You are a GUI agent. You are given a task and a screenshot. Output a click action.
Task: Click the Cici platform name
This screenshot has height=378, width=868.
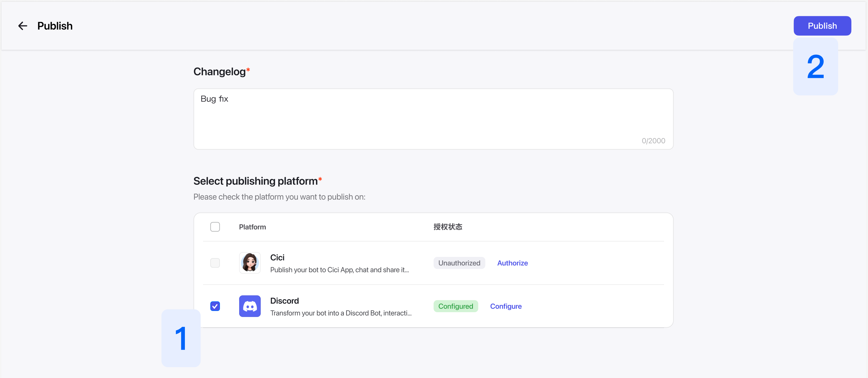click(277, 257)
